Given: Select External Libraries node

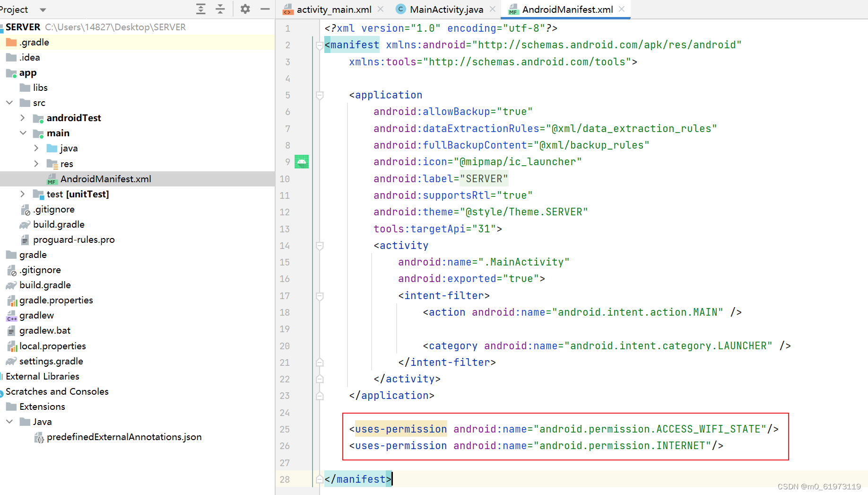Looking at the screenshot, I should [x=137, y=376].
